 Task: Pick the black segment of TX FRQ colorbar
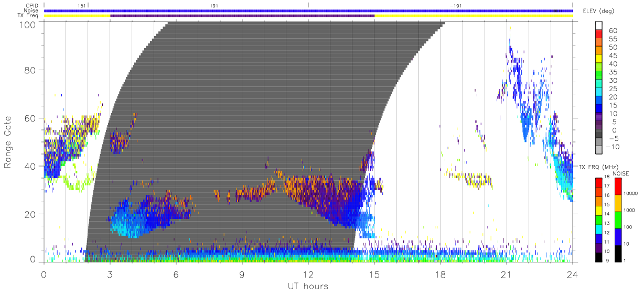tap(599, 257)
